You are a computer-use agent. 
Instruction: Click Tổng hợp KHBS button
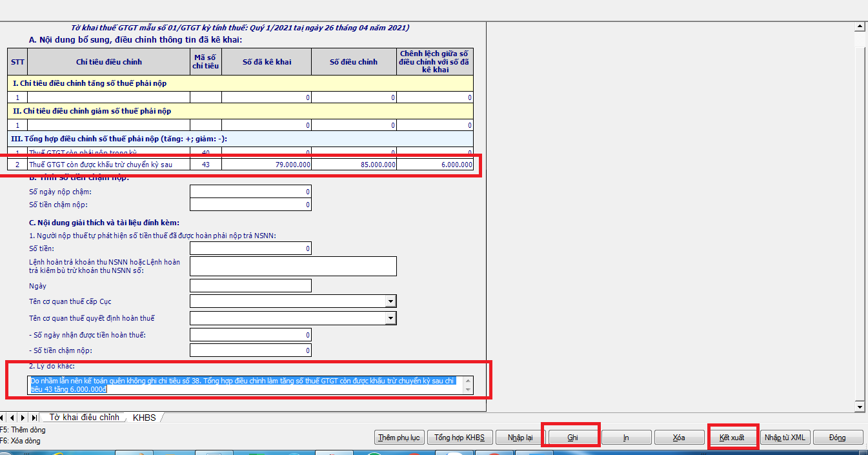460,438
